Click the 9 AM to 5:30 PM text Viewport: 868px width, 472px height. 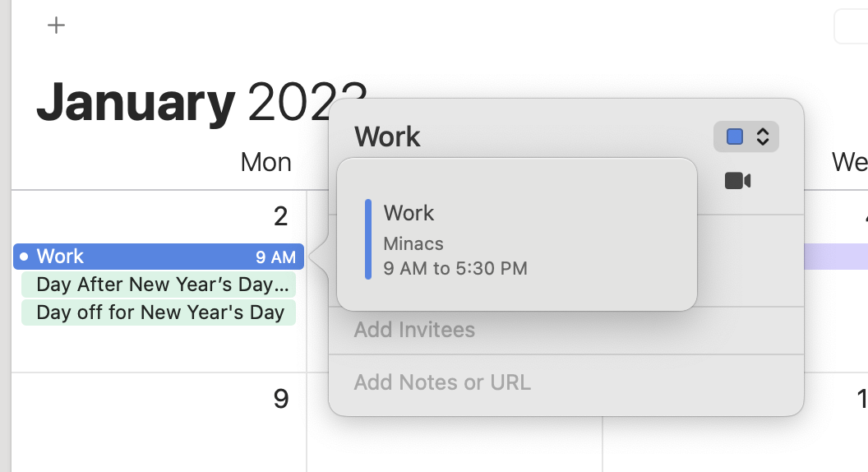(x=455, y=268)
